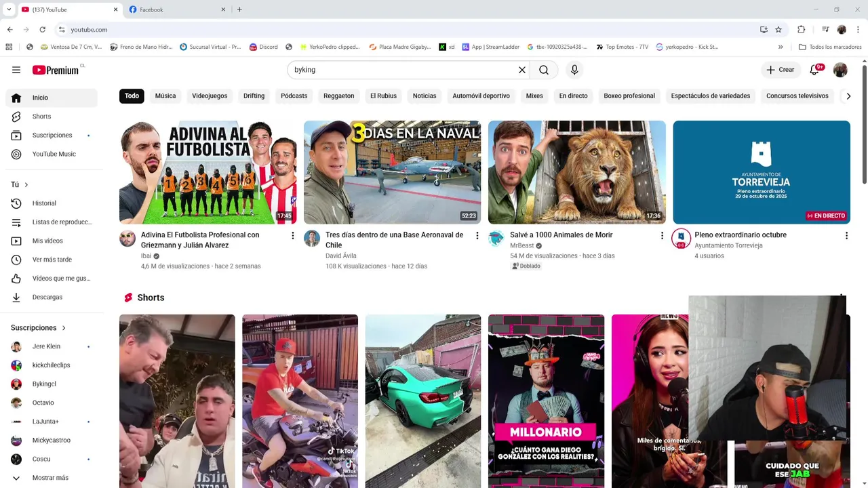Open Descargas in the sidebar
The width and height of the screenshot is (868, 488).
coord(52,297)
